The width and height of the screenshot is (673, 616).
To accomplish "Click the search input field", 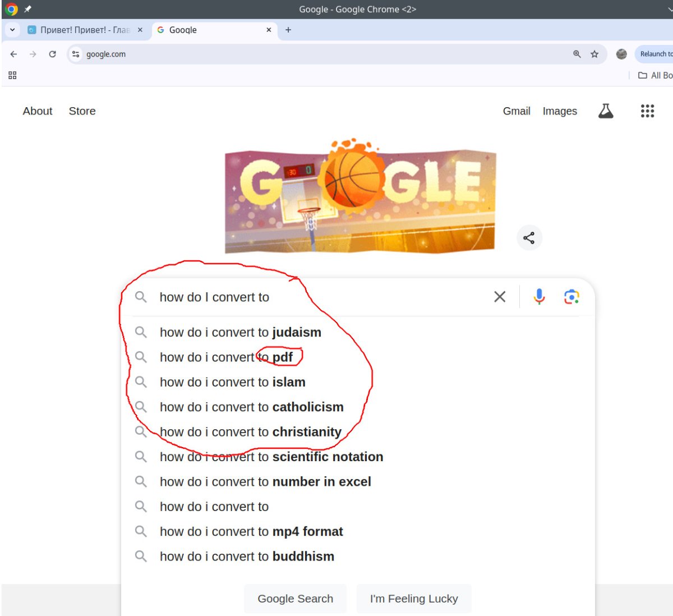I will point(314,297).
